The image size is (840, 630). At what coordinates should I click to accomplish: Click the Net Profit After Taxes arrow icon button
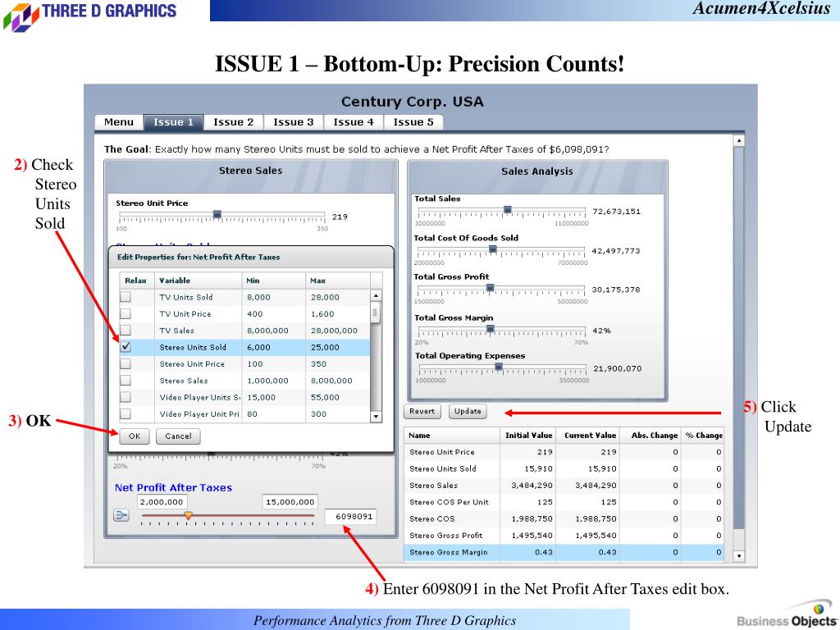tap(121, 515)
